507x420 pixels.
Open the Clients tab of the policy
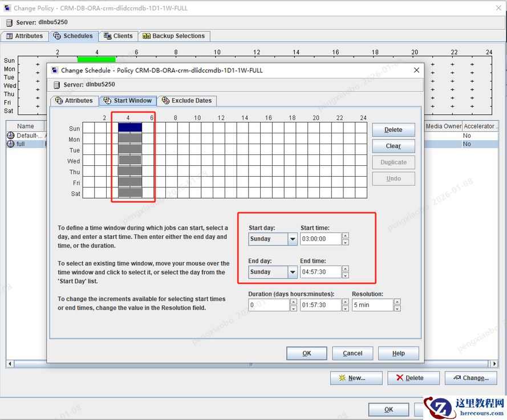pyautogui.click(x=118, y=36)
